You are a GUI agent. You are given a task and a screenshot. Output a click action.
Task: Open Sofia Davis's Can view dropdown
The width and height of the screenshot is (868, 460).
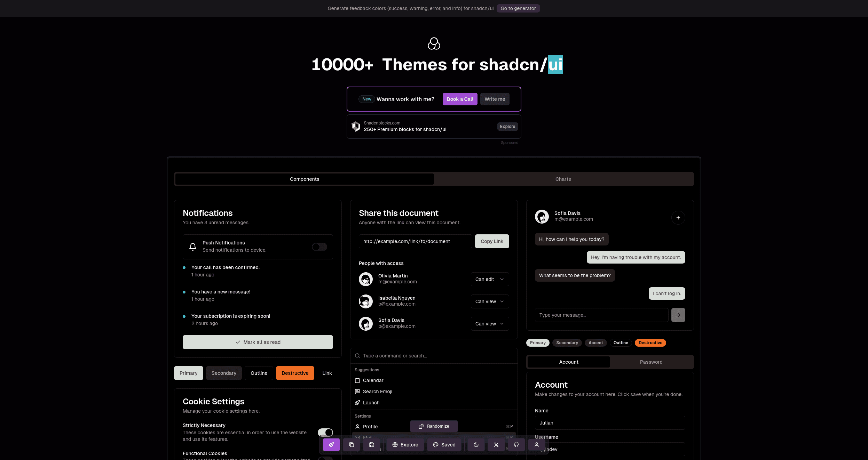click(x=490, y=324)
